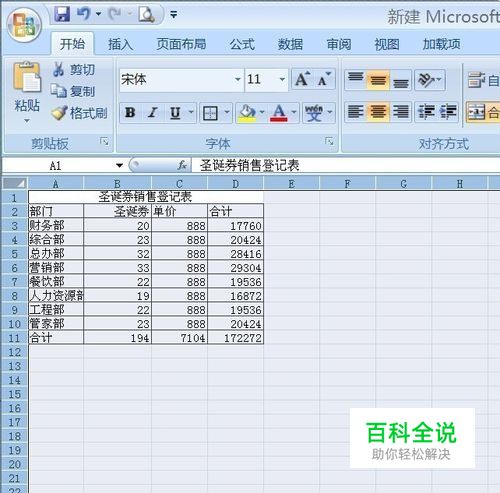
Task: Switch to the 开始 tab
Action: point(72,44)
